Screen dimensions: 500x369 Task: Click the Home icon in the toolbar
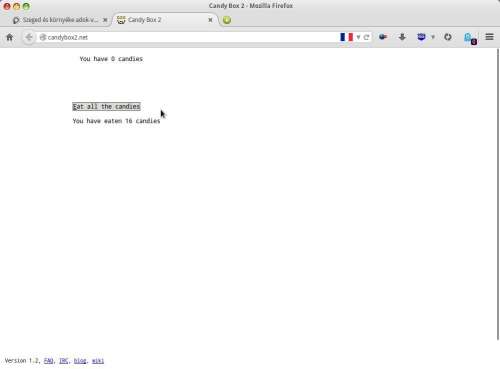10,37
